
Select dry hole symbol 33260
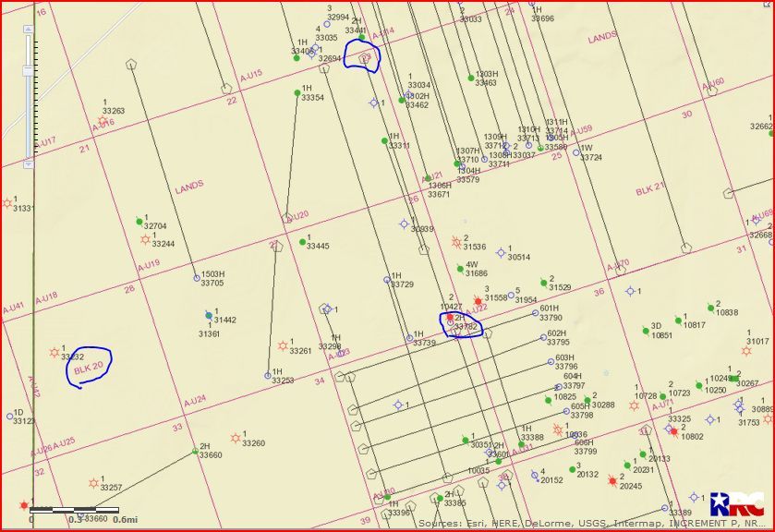[x=236, y=438]
